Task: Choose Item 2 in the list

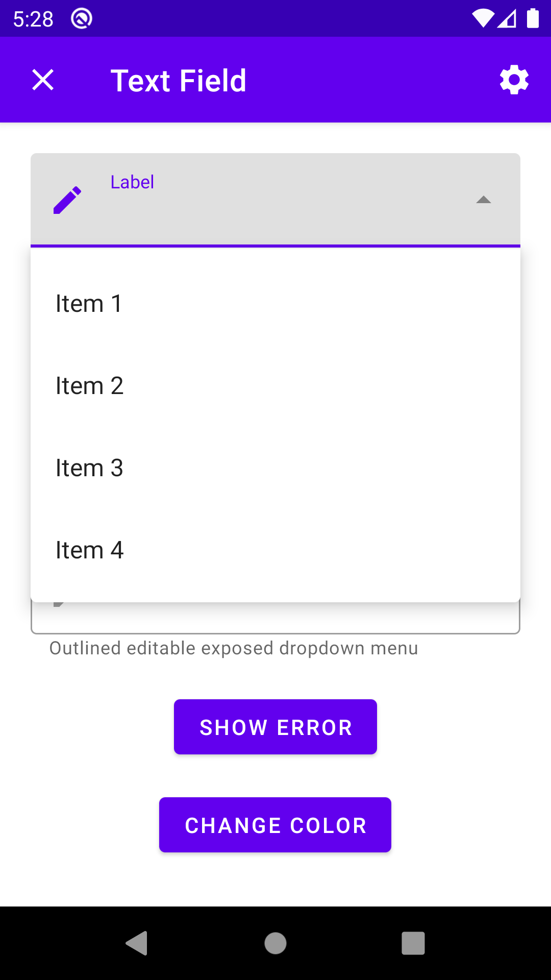Action: click(275, 386)
